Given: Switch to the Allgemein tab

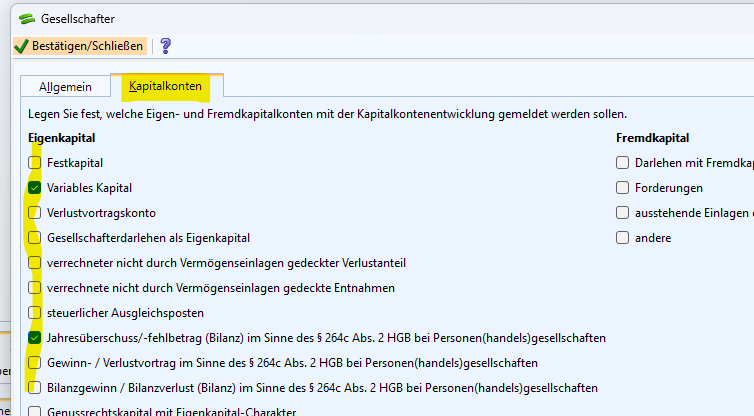Looking at the screenshot, I should [65, 87].
